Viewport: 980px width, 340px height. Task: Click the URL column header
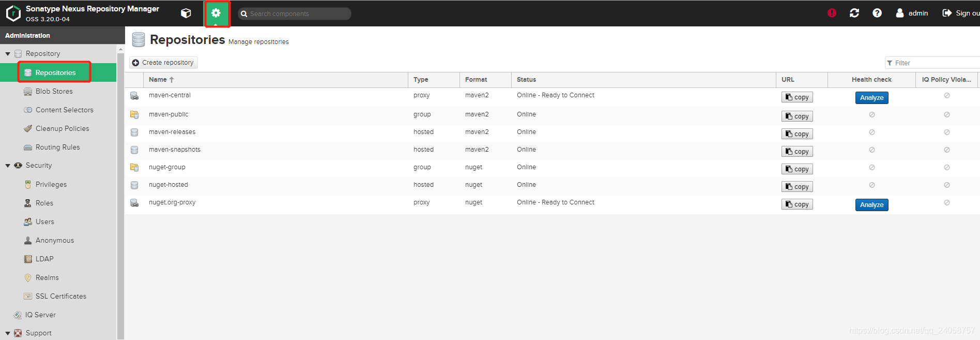(802, 80)
